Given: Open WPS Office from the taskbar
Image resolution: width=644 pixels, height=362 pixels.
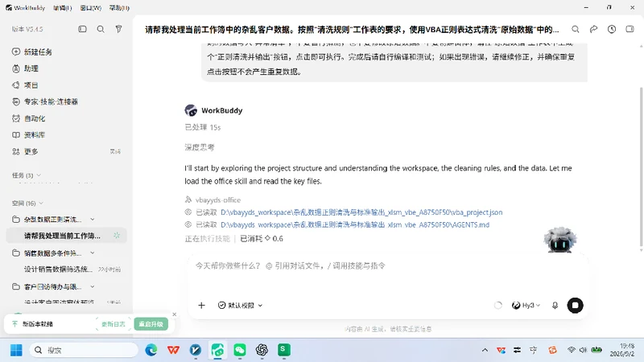Looking at the screenshot, I should (173, 350).
